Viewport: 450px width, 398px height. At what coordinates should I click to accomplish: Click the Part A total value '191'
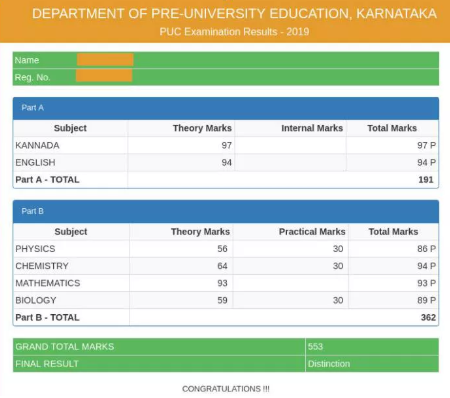tap(426, 180)
